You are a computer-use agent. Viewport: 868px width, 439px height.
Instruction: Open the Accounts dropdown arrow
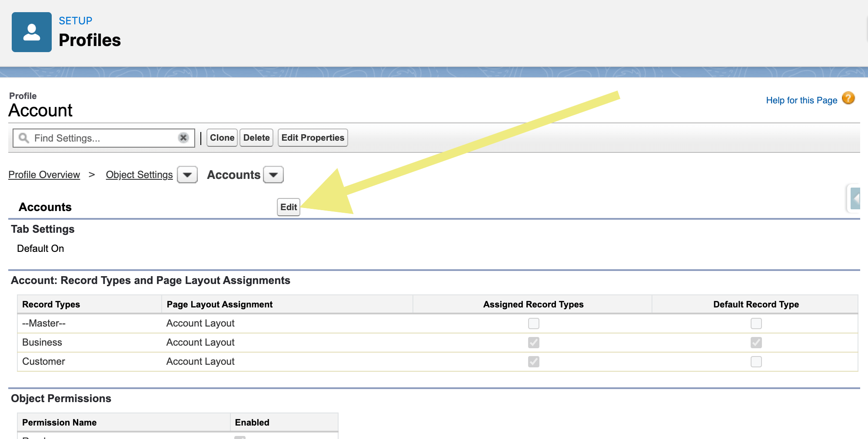pyautogui.click(x=273, y=175)
